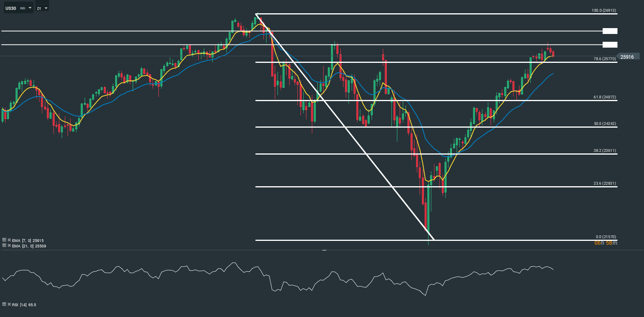Grab the pane divider handle above RSI panel

[x=324, y=250]
